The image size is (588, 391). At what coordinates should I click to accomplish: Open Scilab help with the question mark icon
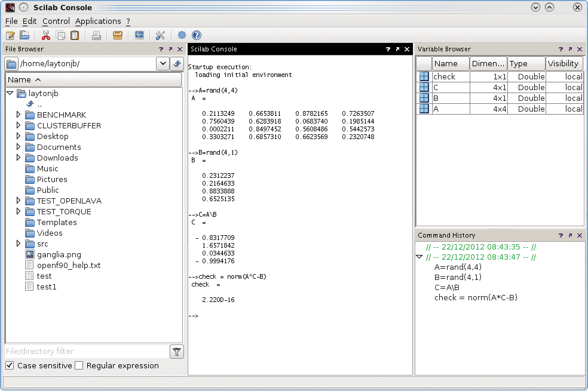(x=196, y=35)
